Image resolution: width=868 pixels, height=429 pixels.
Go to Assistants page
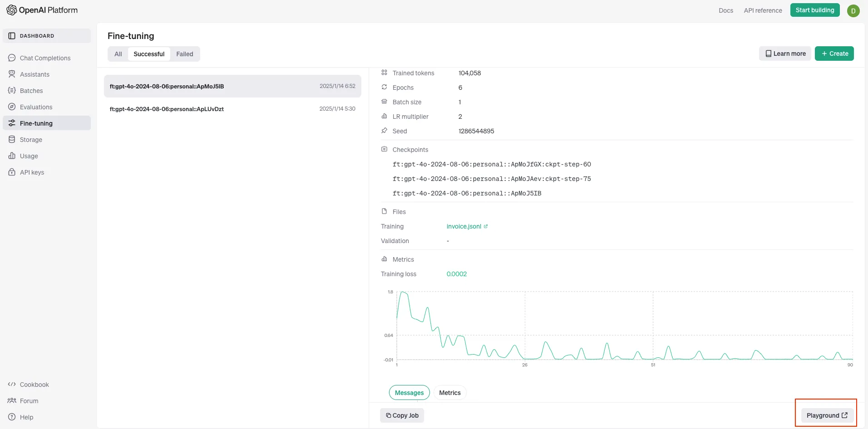click(47, 74)
